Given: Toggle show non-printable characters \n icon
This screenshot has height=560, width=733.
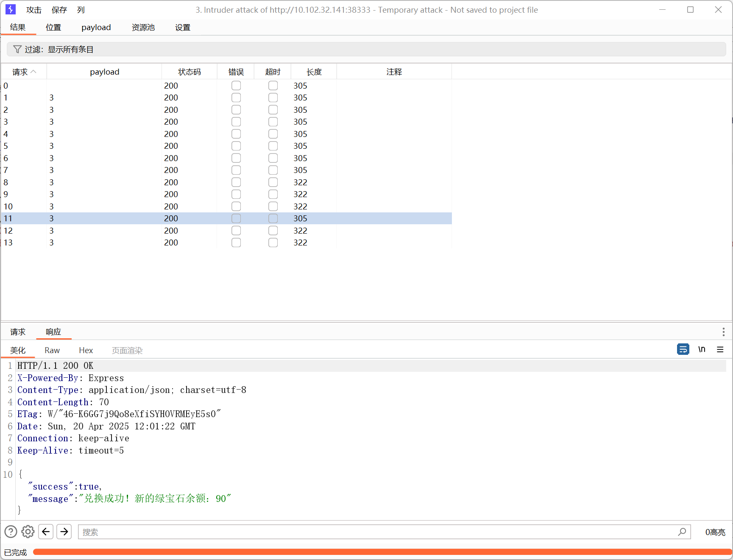Looking at the screenshot, I should 702,349.
